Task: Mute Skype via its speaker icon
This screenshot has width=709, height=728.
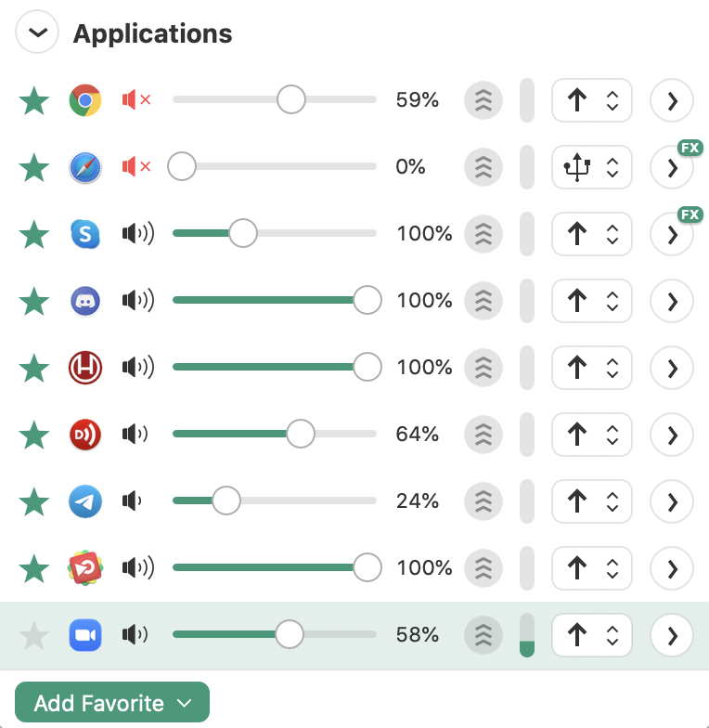Action: (x=137, y=234)
